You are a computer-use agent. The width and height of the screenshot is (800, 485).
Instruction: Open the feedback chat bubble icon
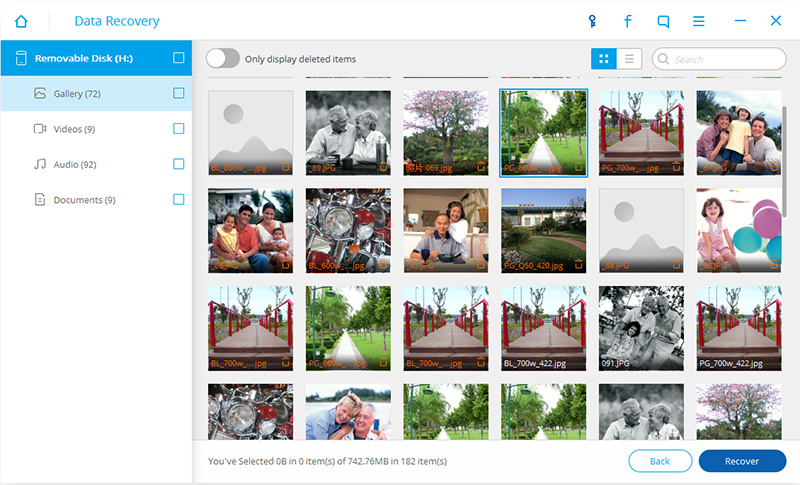pos(663,21)
